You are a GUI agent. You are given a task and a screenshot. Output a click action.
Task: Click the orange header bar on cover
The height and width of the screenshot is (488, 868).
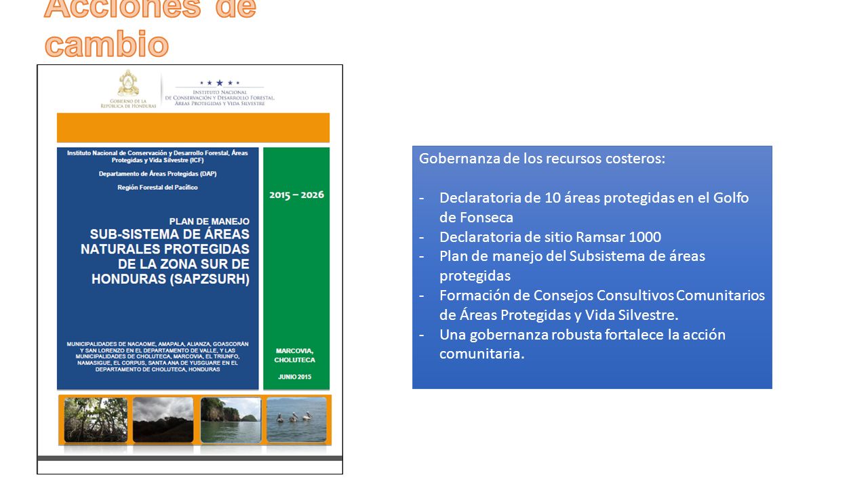tap(193, 127)
